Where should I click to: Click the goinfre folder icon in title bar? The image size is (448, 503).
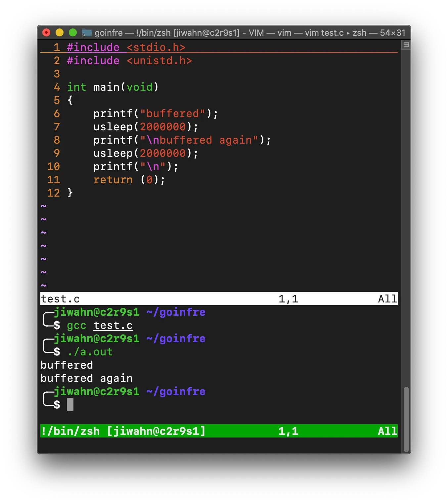86,33
